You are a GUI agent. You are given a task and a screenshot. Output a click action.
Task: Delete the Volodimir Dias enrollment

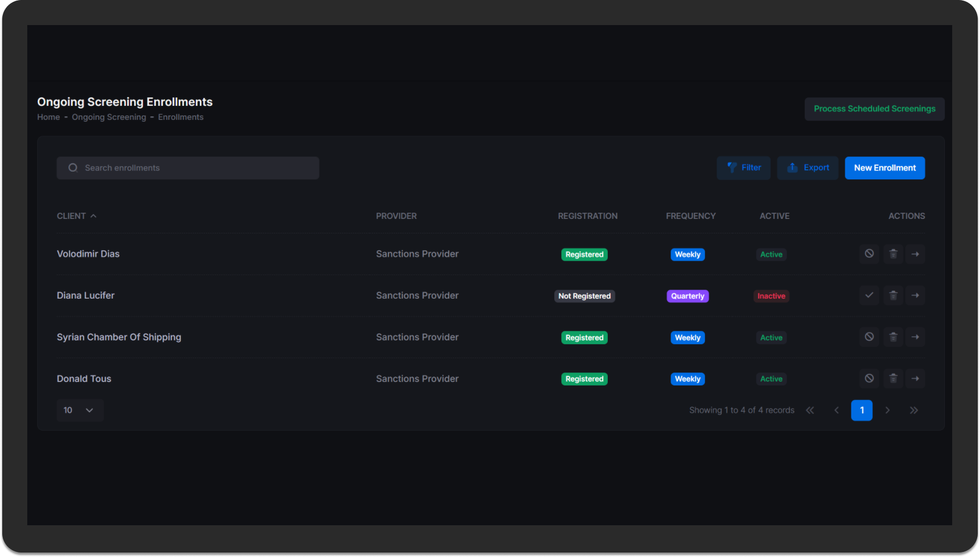coord(893,254)
